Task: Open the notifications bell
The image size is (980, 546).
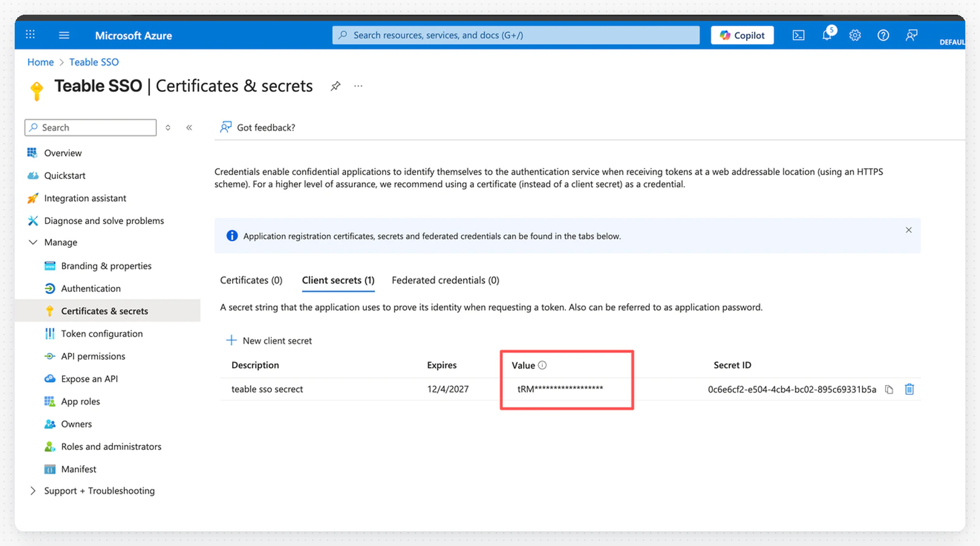Action: point(827,35)
